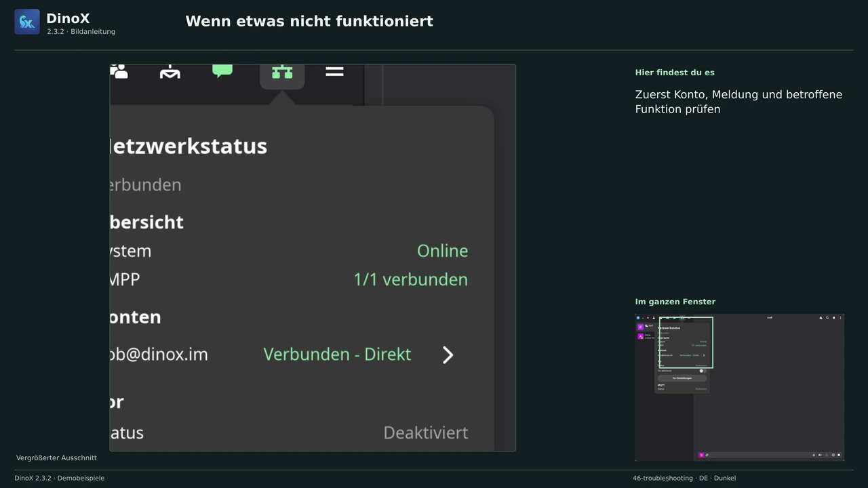868x488 pixels.
Task: Click the 'Vergrößerter Ausschnitt' caption
Action: pyautogui.click(x=56, y=458)
